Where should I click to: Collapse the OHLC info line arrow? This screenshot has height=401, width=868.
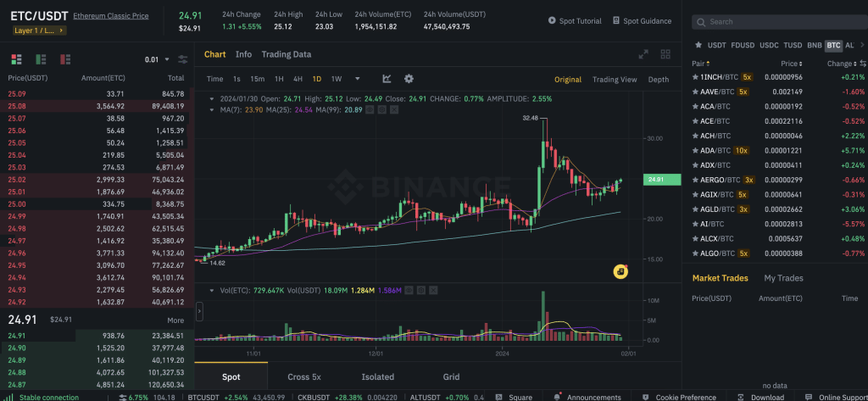tap(212, 98)
